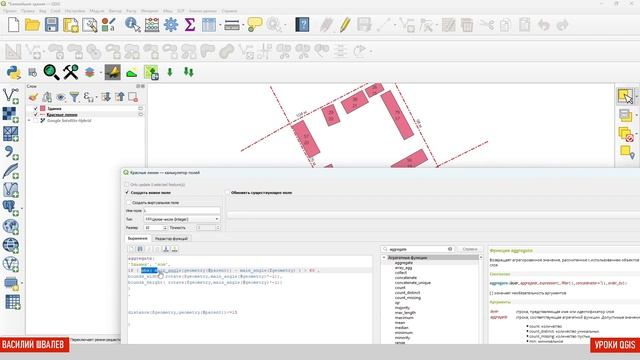Click the green single down arrow icon
Screen dimensions: 640x360
point(170,73)
